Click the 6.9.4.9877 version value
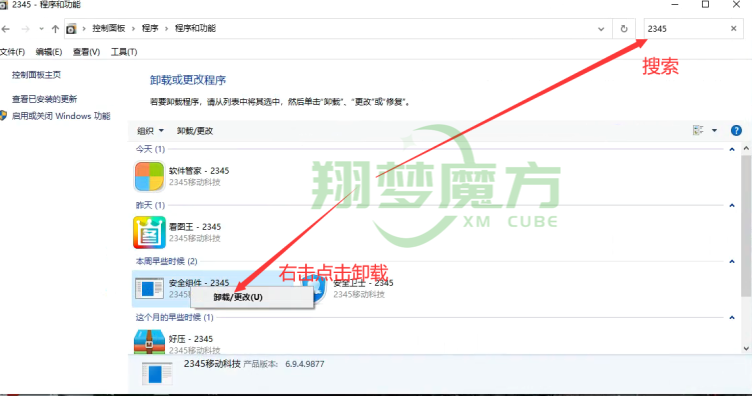The width and height of the screenshot is (752, 396). pos(305,364)
